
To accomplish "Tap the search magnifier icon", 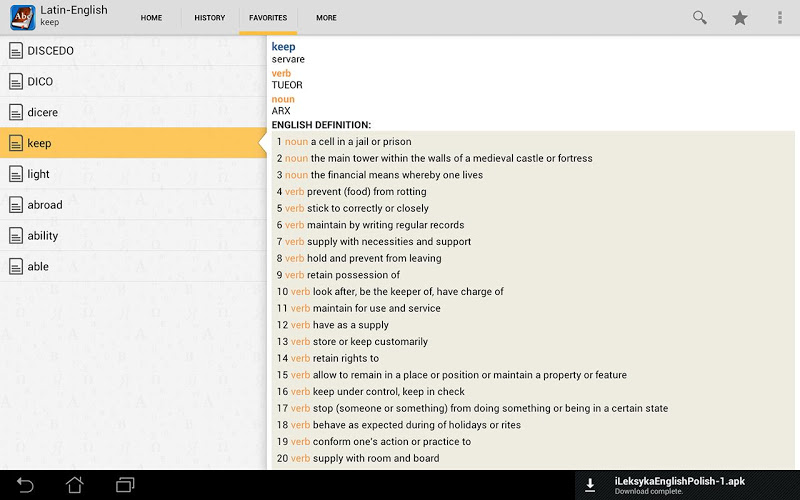I will pos(700,18).
